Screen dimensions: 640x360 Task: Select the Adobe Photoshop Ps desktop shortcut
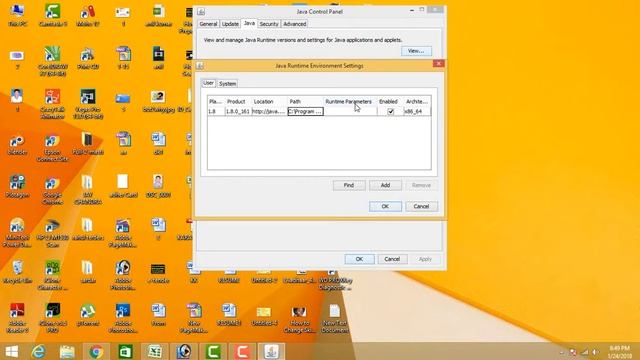(123, 318)
